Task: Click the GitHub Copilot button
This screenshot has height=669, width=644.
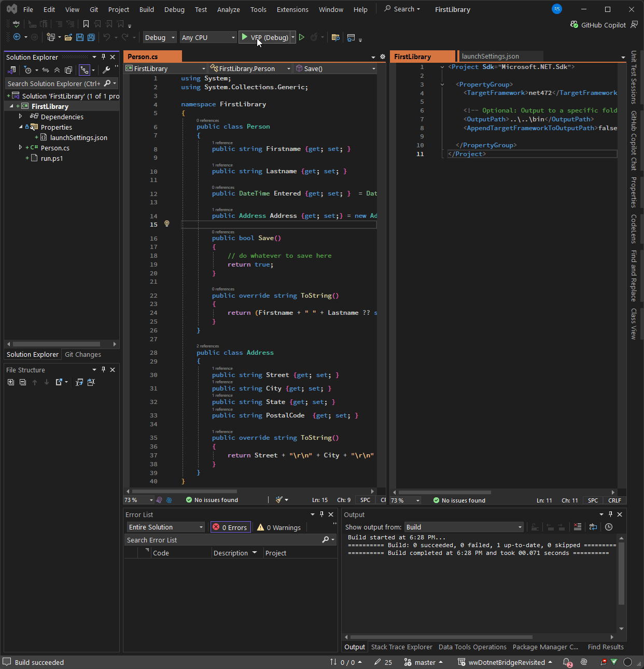Action: click(598, 25)
